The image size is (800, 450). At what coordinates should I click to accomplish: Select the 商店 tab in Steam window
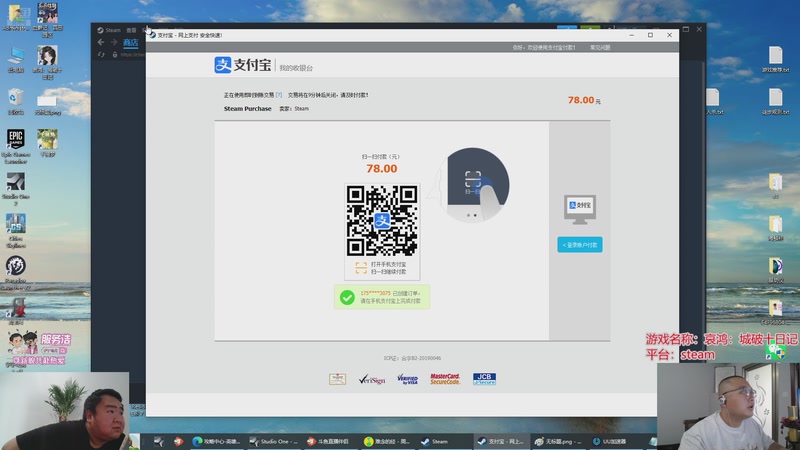click(131, 42)
